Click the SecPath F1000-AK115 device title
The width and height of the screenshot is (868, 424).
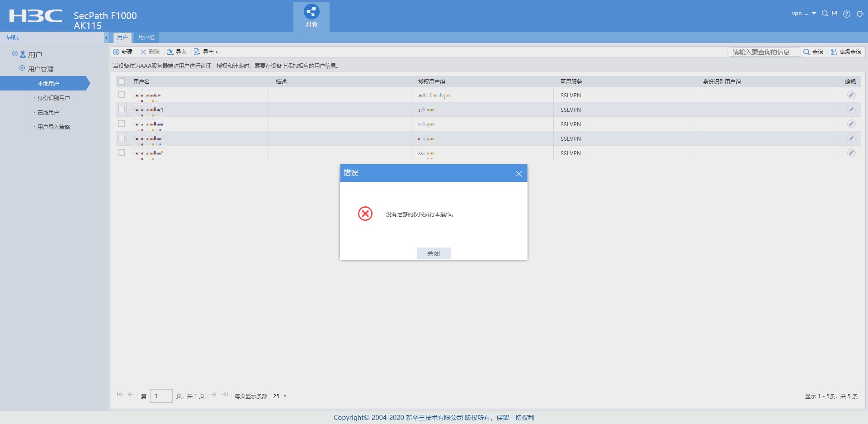(107, 20)
